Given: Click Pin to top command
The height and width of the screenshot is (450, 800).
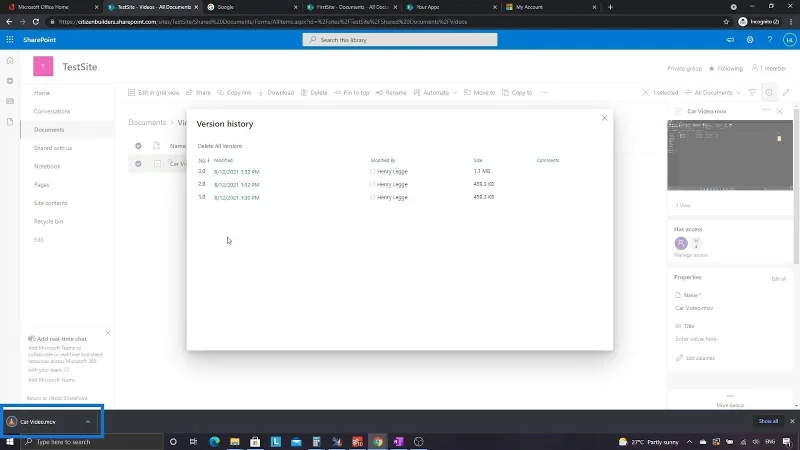Looking at the screenshot, I should pyautogui.click(x=352, y=92).
